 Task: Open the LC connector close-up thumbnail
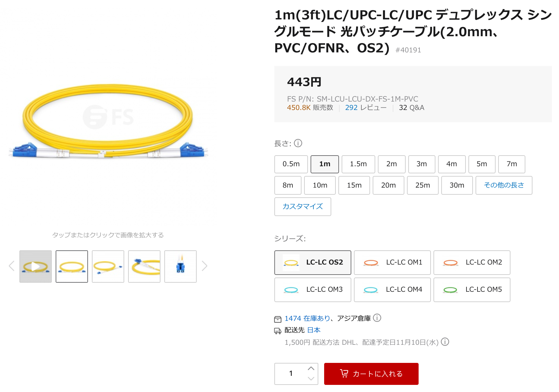181,267
